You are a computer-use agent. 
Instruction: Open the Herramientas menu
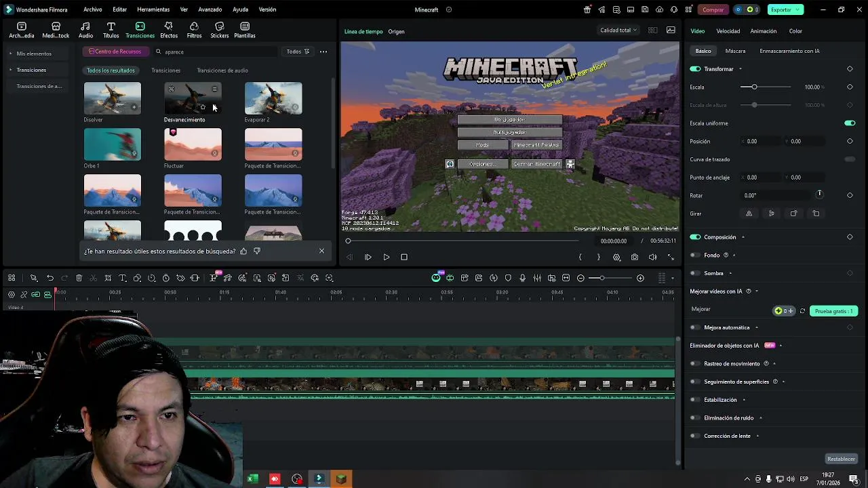click(x=153, y=9)
